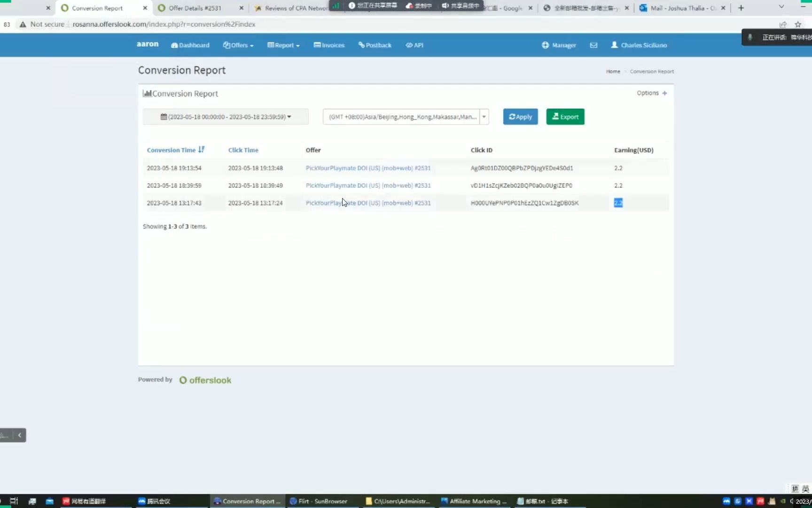Sort by Conversion Time column

[175, 150]
